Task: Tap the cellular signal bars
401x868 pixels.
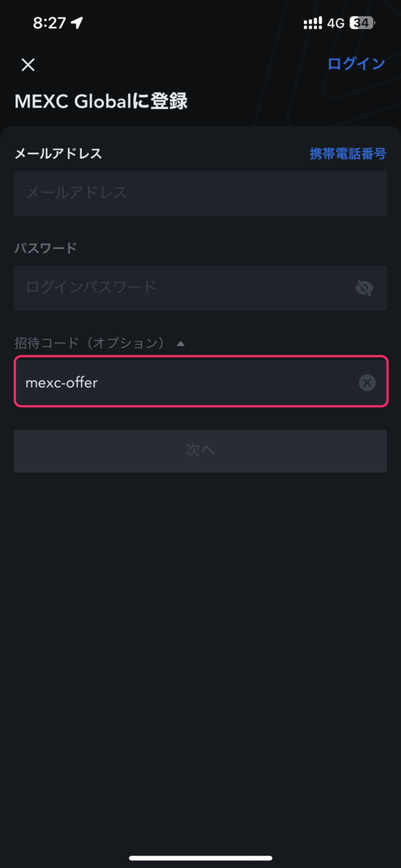Action: [312, 23]
